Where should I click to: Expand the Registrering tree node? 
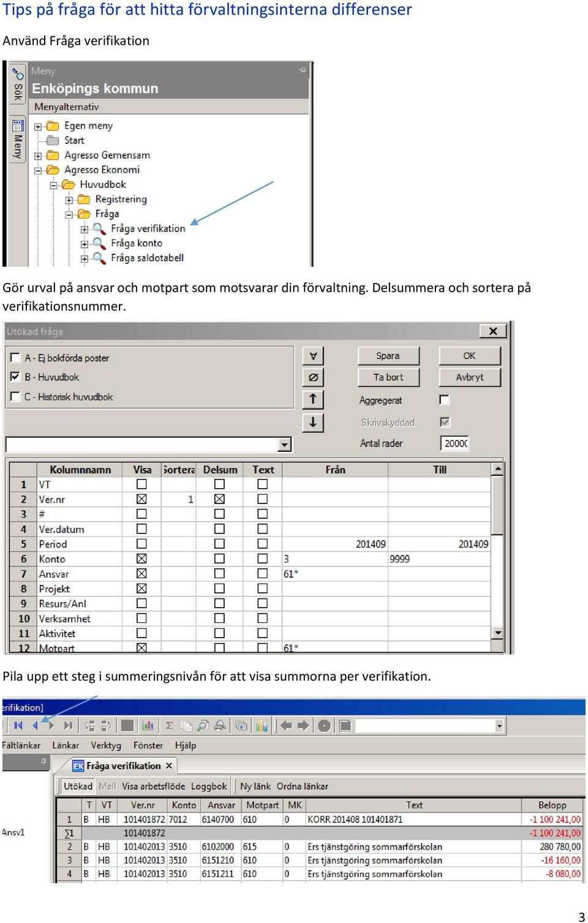[x=69, y=200]
